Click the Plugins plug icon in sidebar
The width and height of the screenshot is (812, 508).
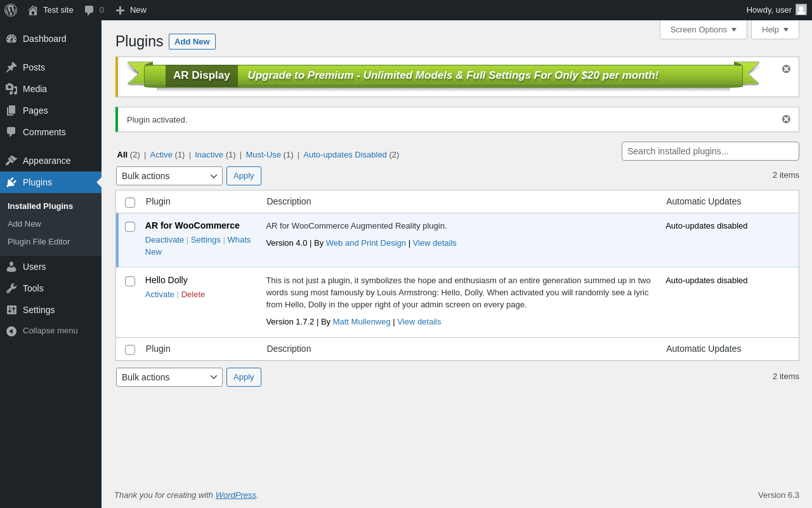point(11,182)
